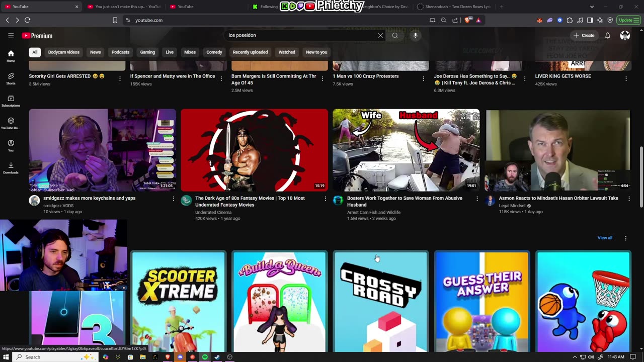Open Discord from the taskbar
Screen dimensions: 644x362
pos(180,357)
